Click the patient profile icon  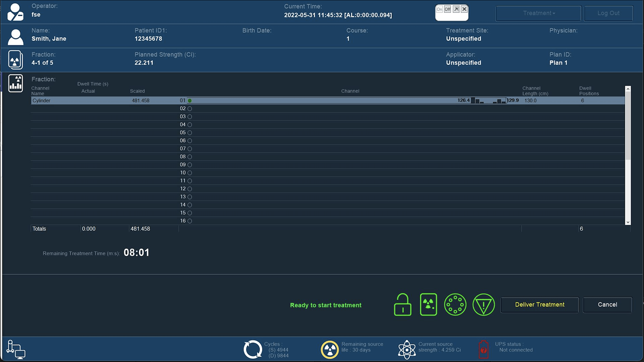[16, 37]
